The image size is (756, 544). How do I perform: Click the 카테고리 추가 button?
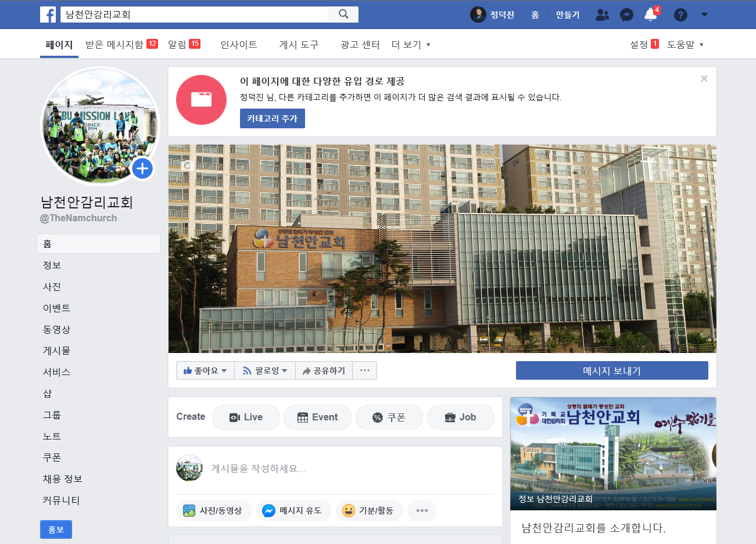click(273, 118)
